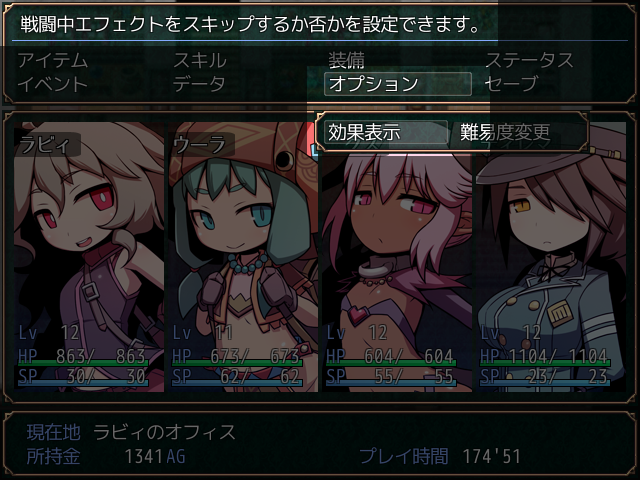The height and width of the screenshot is (480, 640).
Task: Open the セーブ menu
Action: 511,84
